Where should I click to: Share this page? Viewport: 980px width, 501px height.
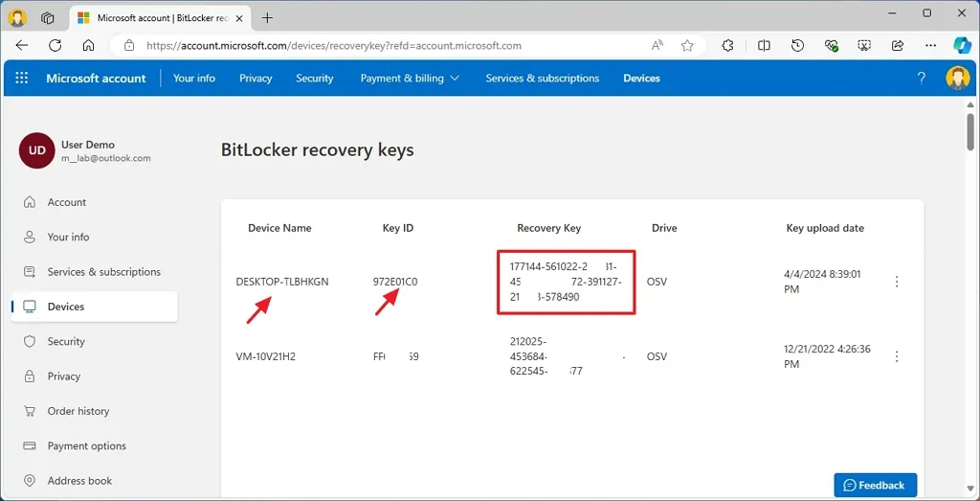[x=898, y=46]
